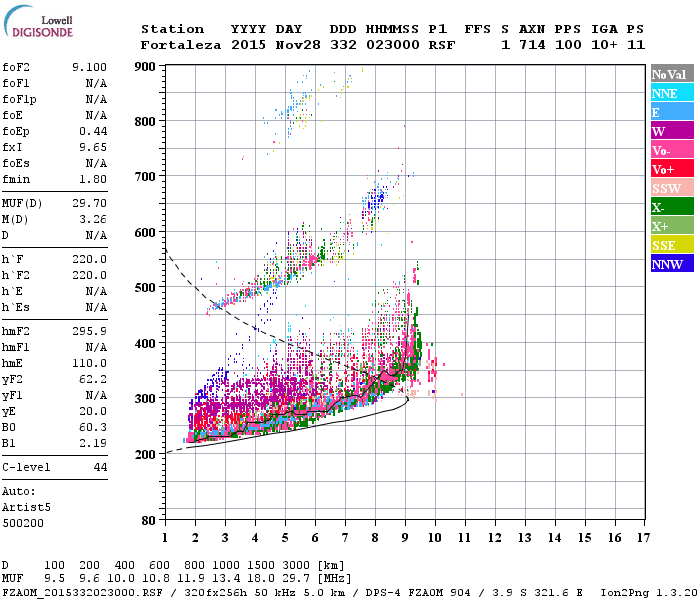The width and height of the screenshot is (700, 600).
Task: Click the foF2 value 9.100
Action: click(89, 67)
